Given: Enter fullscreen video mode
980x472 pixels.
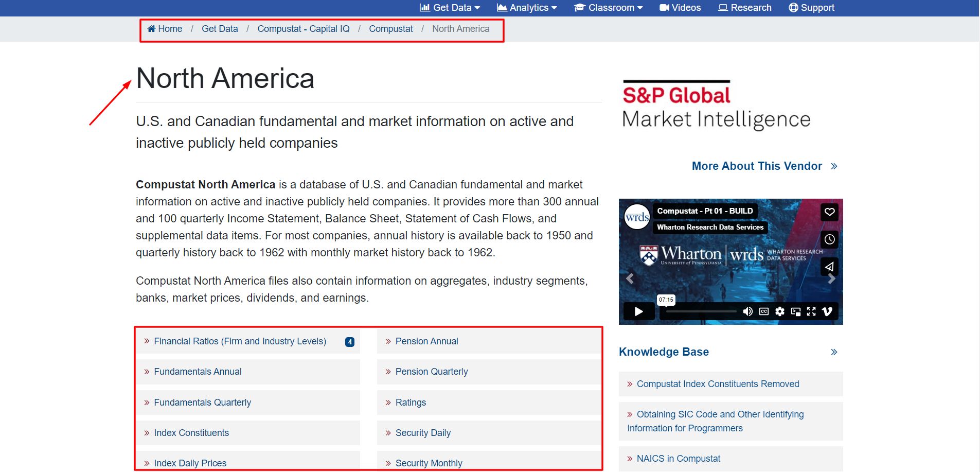Looking at the screenshot, I should (x=811, y=311).
